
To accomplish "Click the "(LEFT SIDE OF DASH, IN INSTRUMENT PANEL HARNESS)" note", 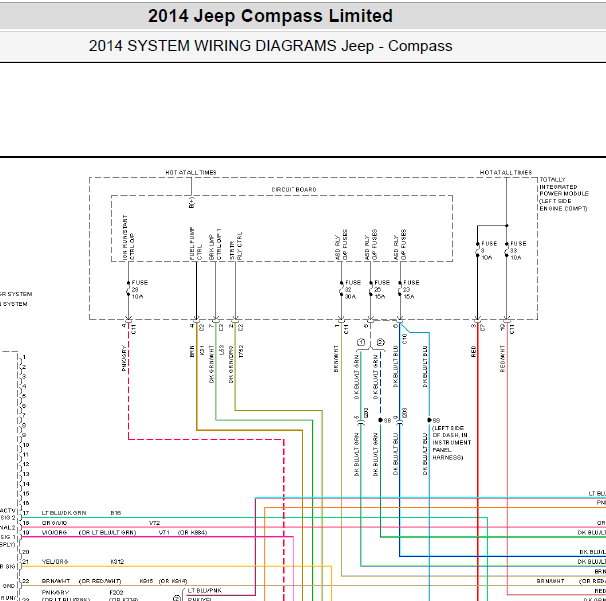I will point(451,443).
